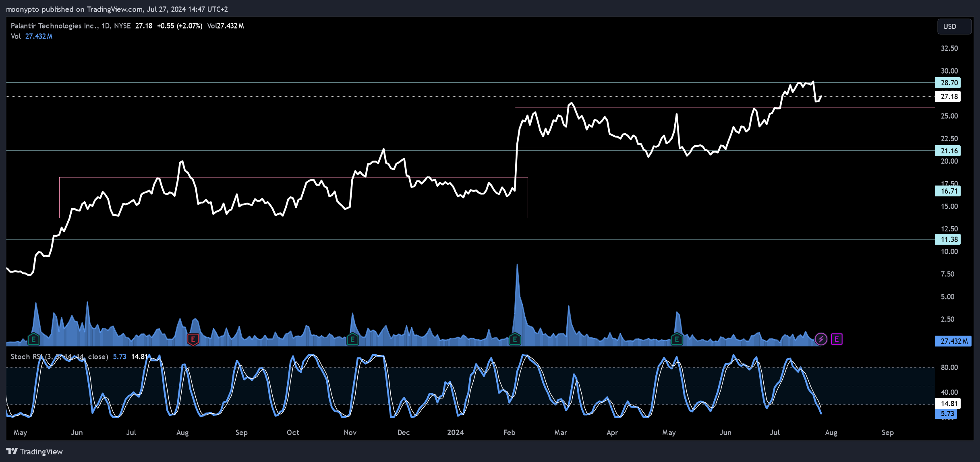Click the 20.00 price scale value

(949, 161)
